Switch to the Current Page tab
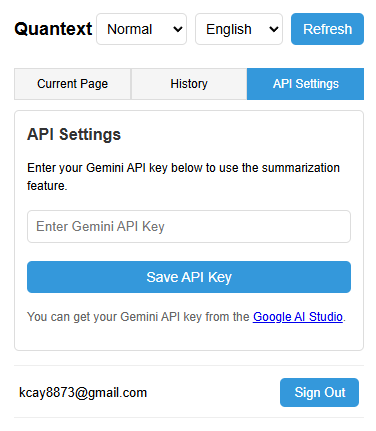Viewport: 376px width, 431px height. (72, 84)
